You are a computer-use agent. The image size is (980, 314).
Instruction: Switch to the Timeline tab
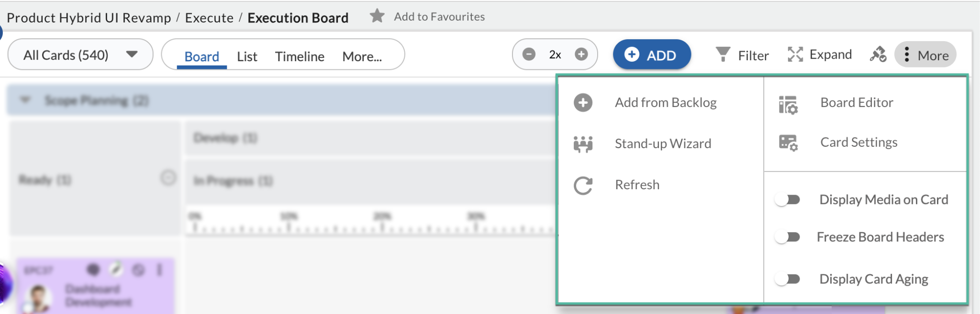click(x=299, y=56)
